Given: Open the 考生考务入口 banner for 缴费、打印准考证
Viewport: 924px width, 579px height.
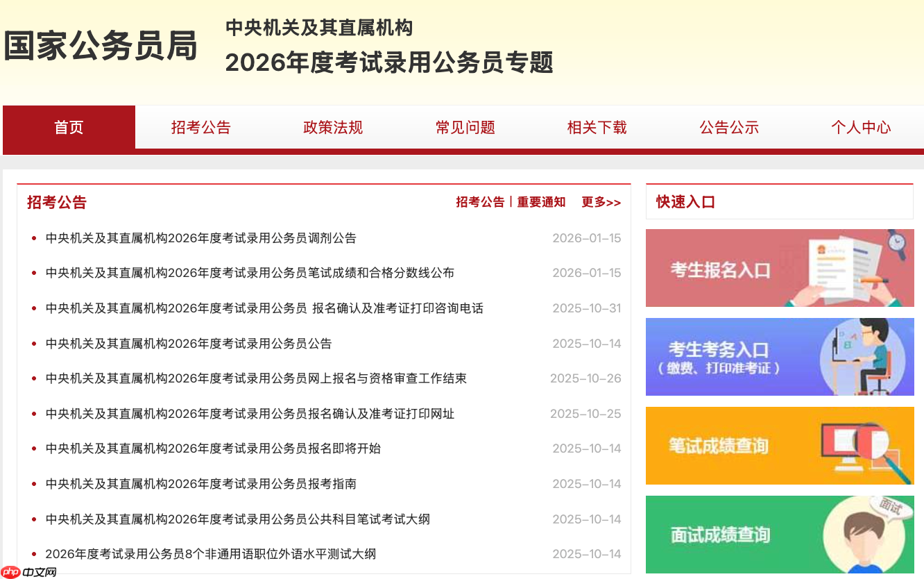Looking at the screenshot, I should (780, 357).
